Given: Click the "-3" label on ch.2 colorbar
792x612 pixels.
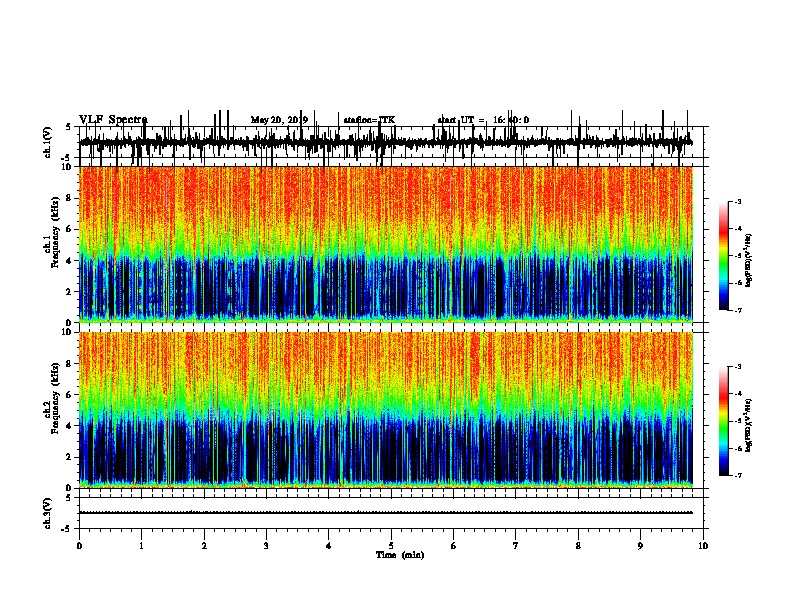Looking at the screenshot, I should pyautogui.click(x=737, y=367).
